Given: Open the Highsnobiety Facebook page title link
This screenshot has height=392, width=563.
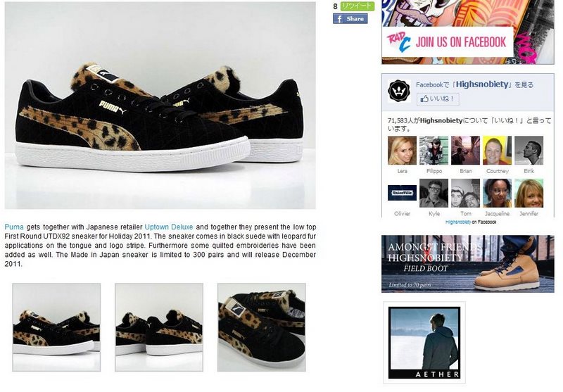Looking at the screenshot, I should pyautogui.click(x=482, y=84).
